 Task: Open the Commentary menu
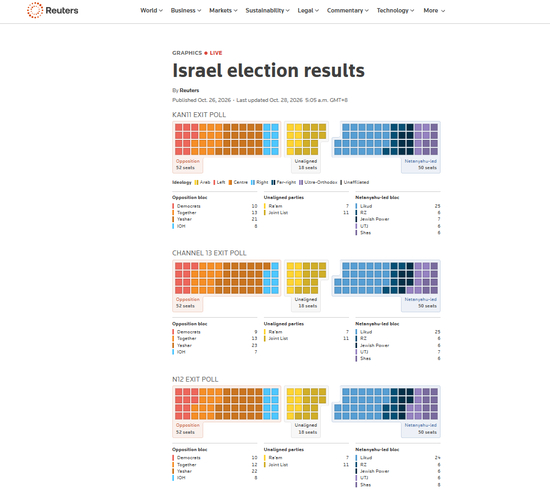348,11
